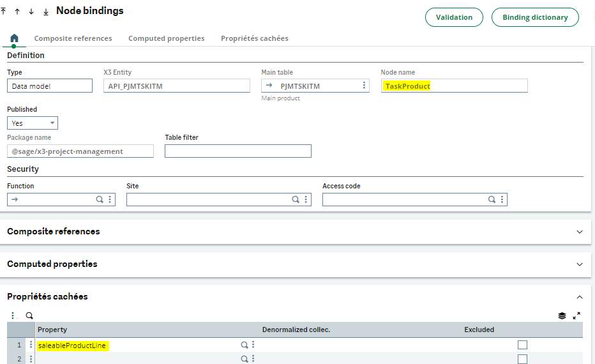This screenshot has height=364, width=595.
Task: Check Excluded box in row 2
Action: coord(522,359)
